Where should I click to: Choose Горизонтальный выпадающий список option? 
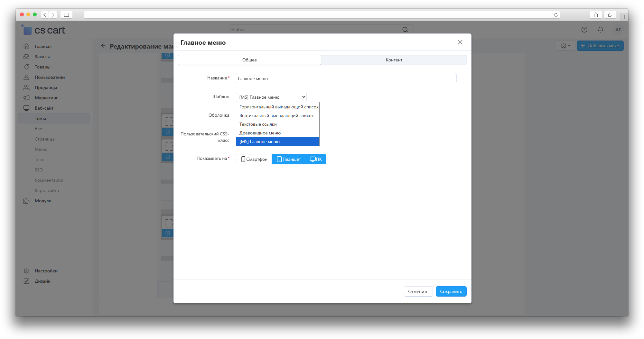point(278,107)
